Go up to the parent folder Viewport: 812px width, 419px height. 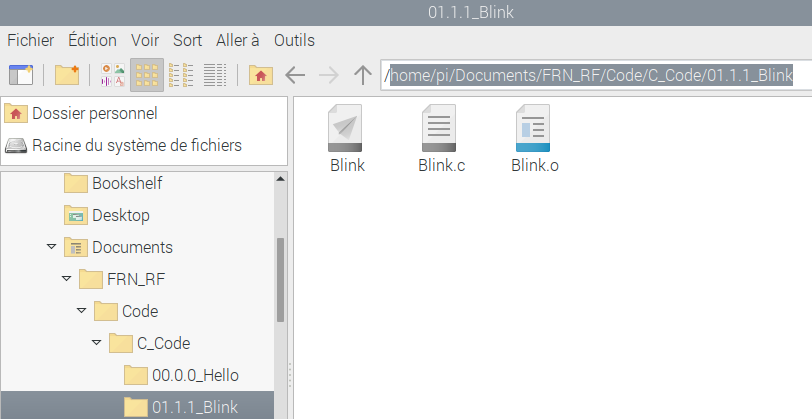coord(363,75)
